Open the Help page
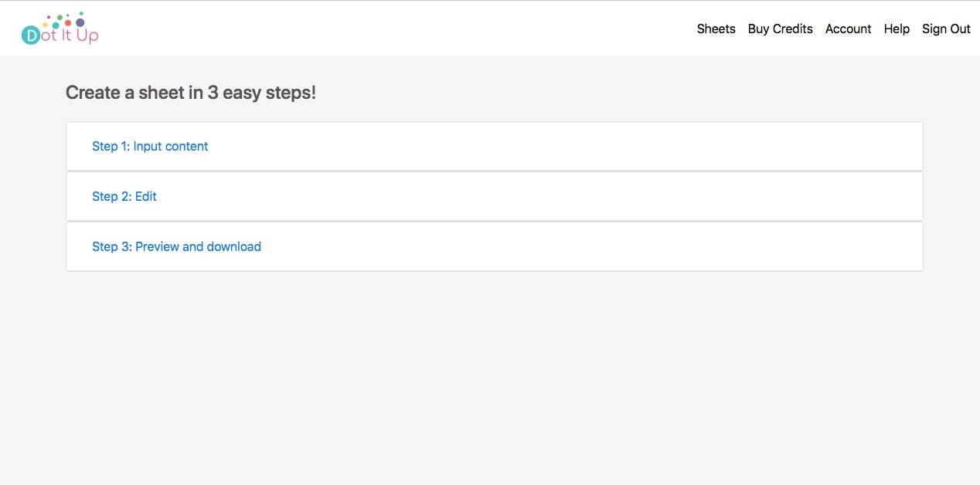 coord(897,29)
